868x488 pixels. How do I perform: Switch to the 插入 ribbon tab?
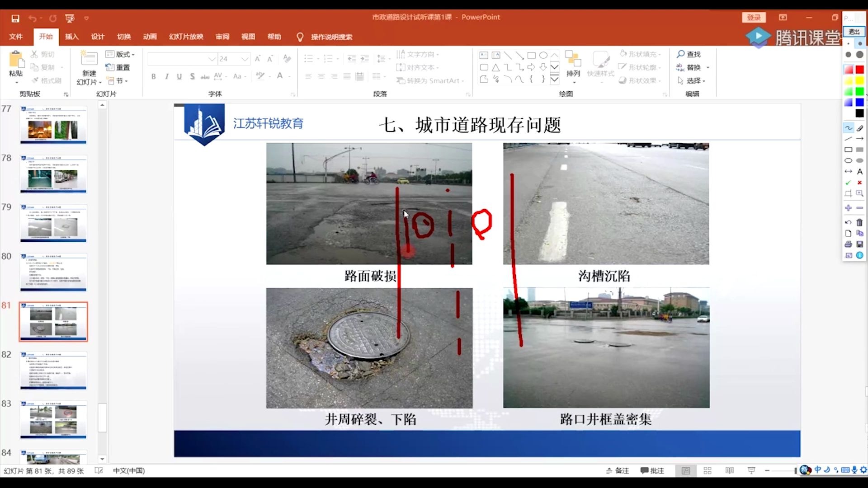[x=72, y=37]
